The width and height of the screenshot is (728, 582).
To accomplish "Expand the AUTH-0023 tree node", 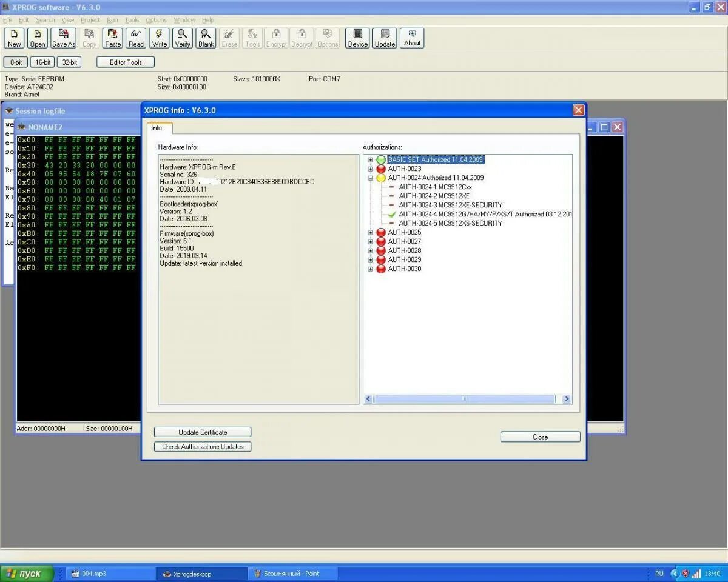I will tap(370, 169).
